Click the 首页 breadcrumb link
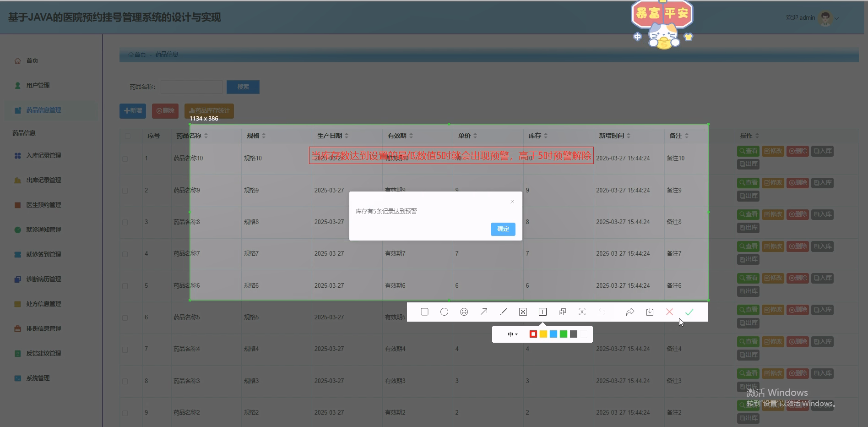The height and width of the screenshot is (427, 868). 137,55
